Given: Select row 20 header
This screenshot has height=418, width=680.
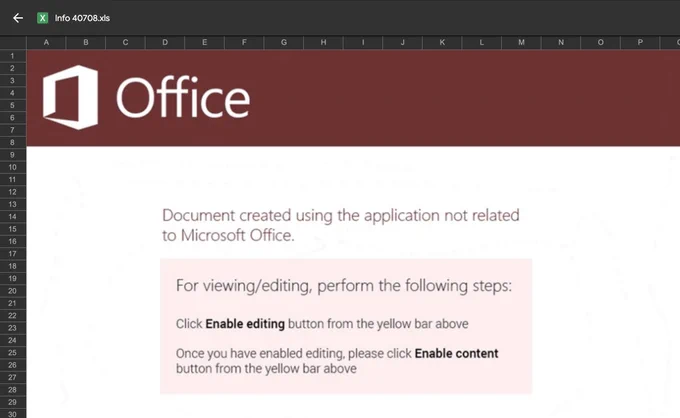Looking at the screenshot, I should click(x=13, y=291).
